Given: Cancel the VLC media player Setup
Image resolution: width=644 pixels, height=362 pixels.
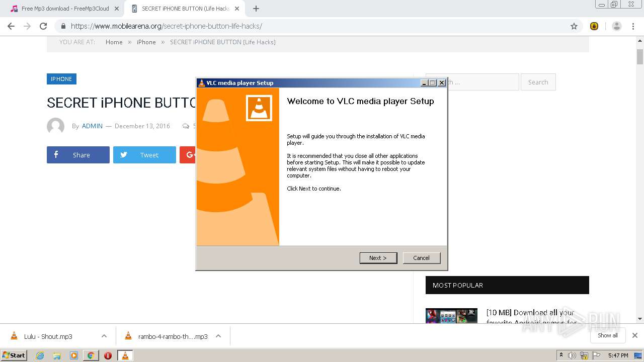Looking at the screenshot, I should pyautogui.click(x=421, y=258).
